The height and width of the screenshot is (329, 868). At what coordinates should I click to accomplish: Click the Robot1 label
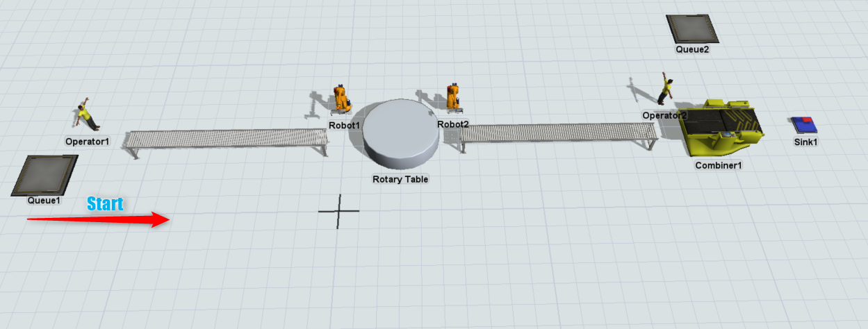[x=345, y=125]
